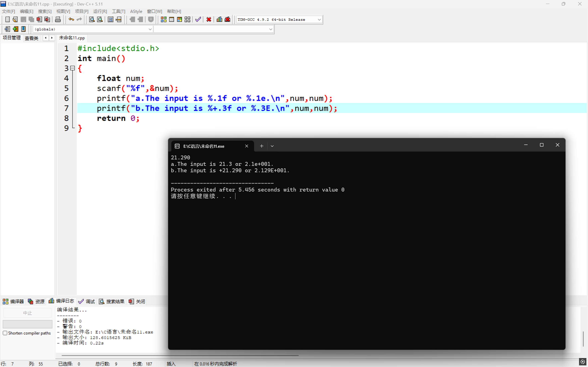Screen dimensions: 588x367
Task: Open the 运行[R] menu
Action: coord(100,11)
